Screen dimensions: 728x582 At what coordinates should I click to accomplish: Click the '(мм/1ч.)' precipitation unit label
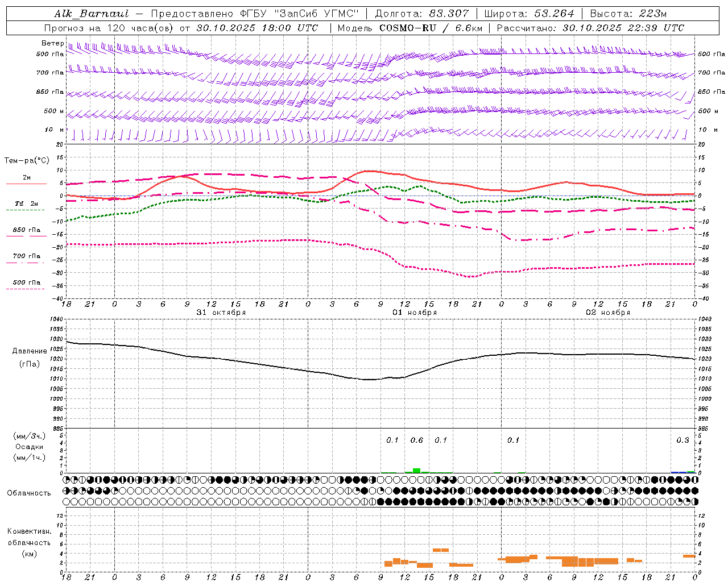click(30, 458)
